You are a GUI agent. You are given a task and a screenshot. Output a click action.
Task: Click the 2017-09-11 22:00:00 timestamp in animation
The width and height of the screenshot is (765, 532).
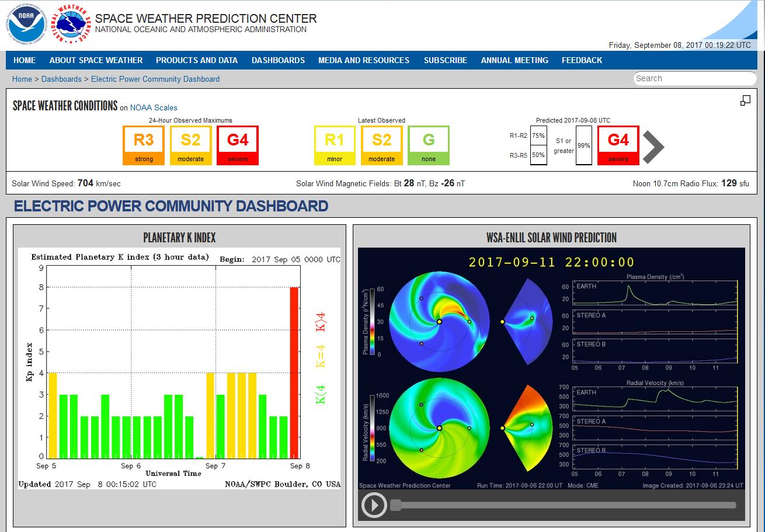(551, 262)
